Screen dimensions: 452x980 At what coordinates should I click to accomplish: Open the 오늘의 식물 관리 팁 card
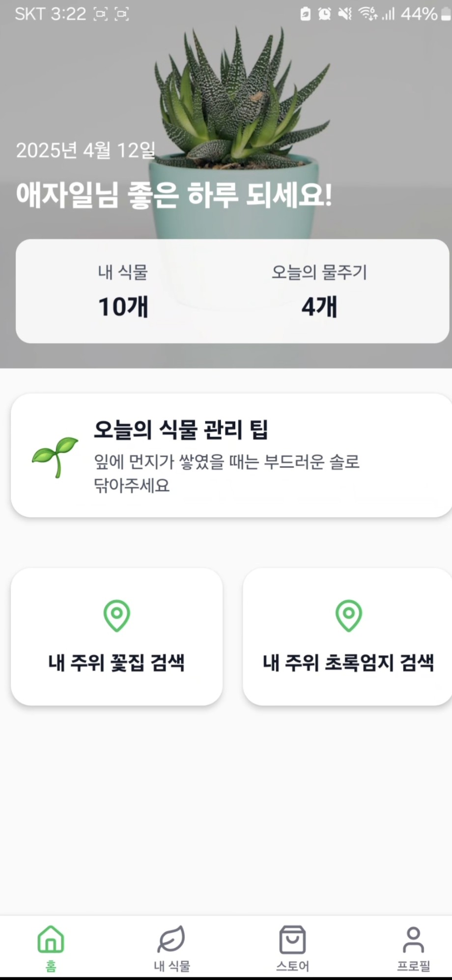231,455
